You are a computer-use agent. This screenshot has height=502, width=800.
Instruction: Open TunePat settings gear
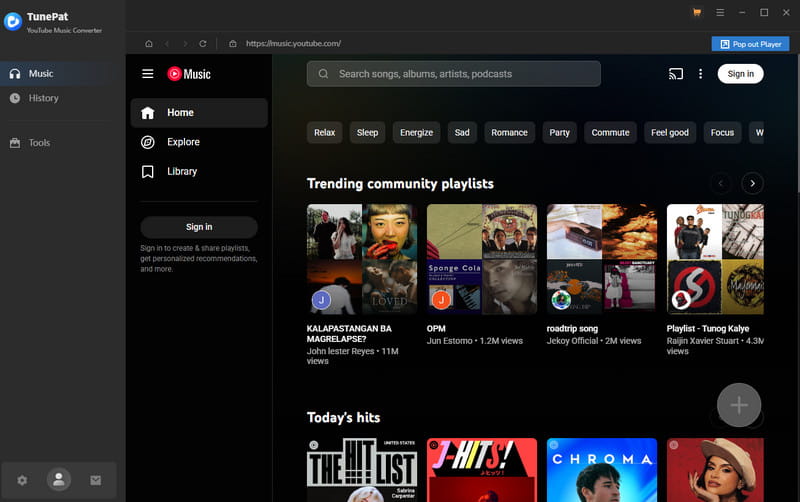(22, 480)
